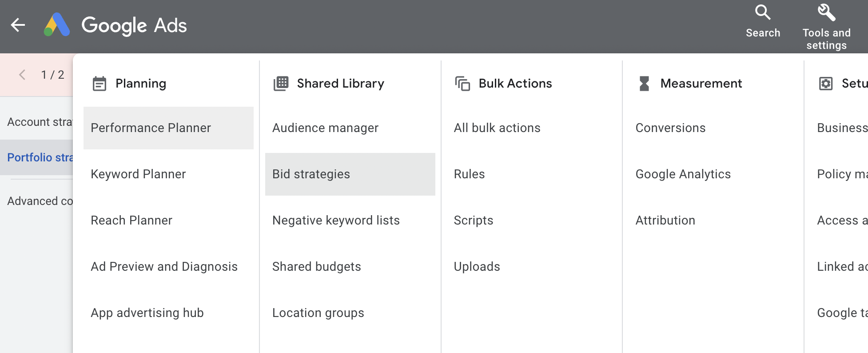Open Audience manager

[x=325, y=128]
